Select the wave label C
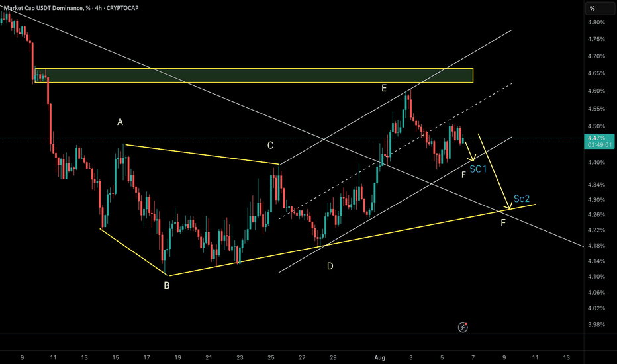 click(270, 145)
